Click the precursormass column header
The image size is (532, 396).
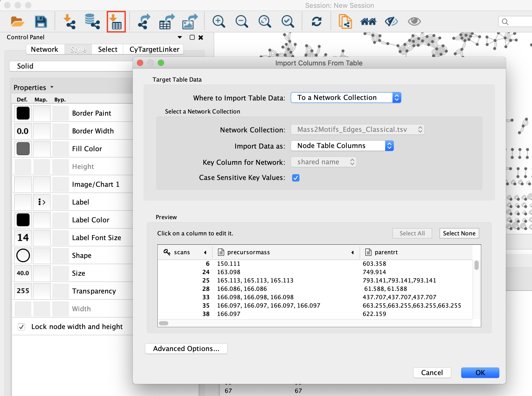click(x=248, y=252)
